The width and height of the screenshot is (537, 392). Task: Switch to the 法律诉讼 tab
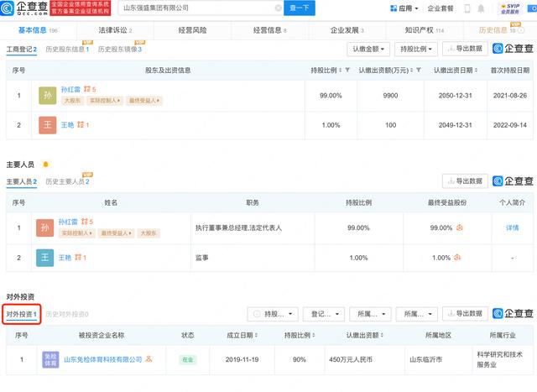coord(115,30)
